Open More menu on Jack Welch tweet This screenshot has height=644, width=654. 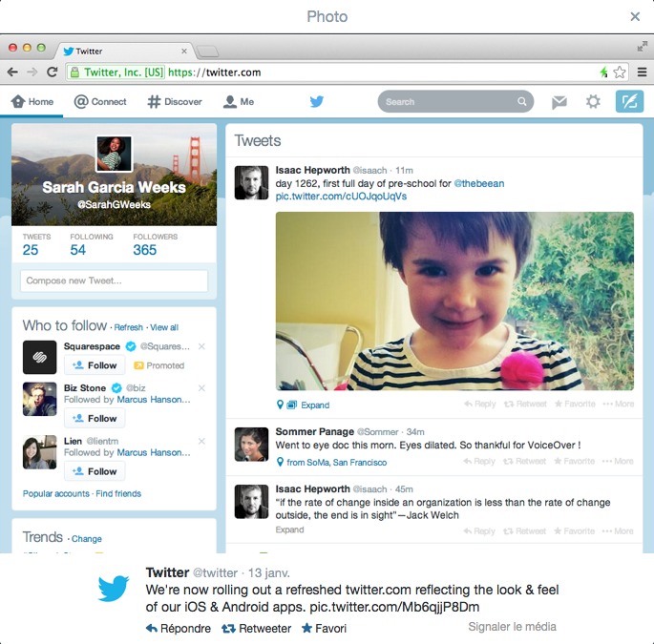pyautogui.click(x=618, y=531)
